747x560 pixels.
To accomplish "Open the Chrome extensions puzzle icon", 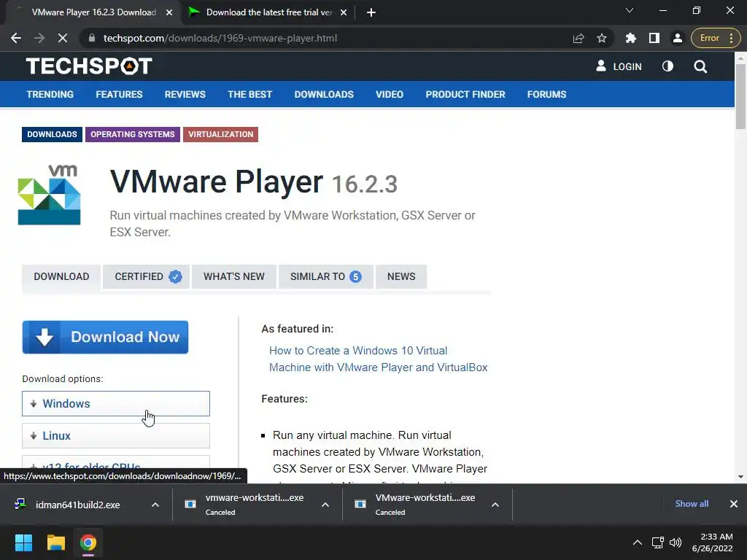I will click(631, 38).
